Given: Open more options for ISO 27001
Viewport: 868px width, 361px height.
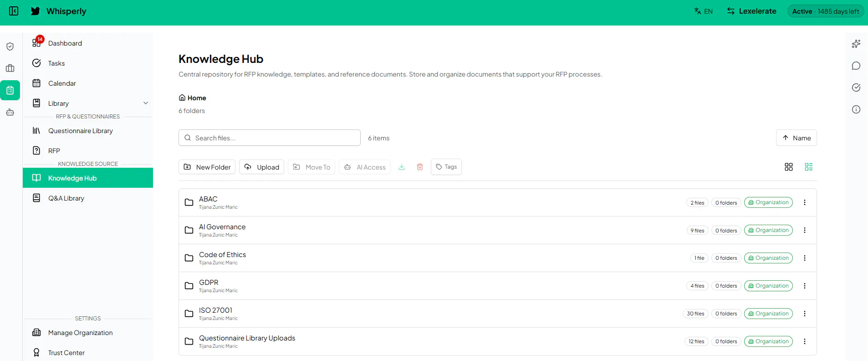Looking at the screenshot, I should pyautogui.click(x=805, y=314).
